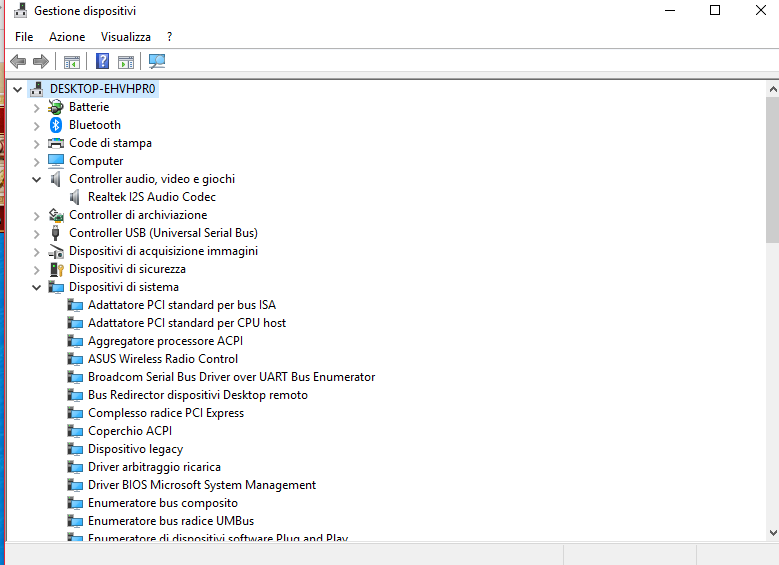Image resolution: width=779 pixels, height=565 pixels.
Task: Open the Azione menu
Action: [67, 37]
